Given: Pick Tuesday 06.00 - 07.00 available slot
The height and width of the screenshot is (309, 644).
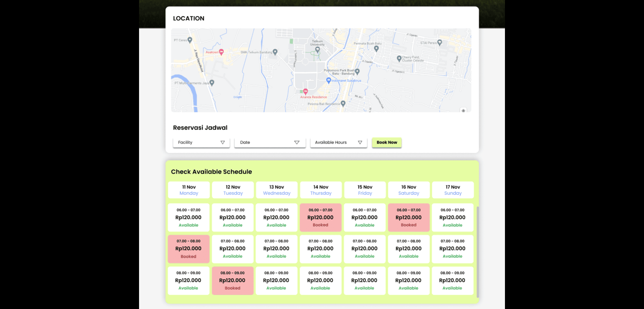Looking at the screenshot, I should [x=233, y=218].
